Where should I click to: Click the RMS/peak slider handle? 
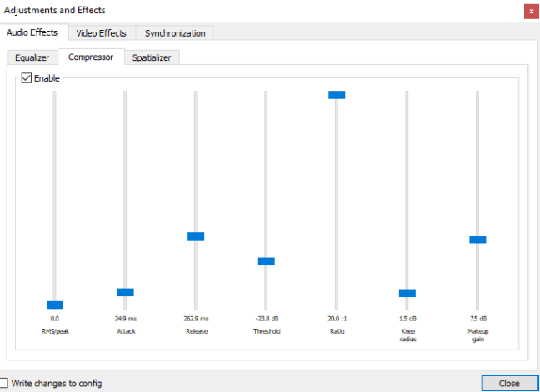(55, 305)
